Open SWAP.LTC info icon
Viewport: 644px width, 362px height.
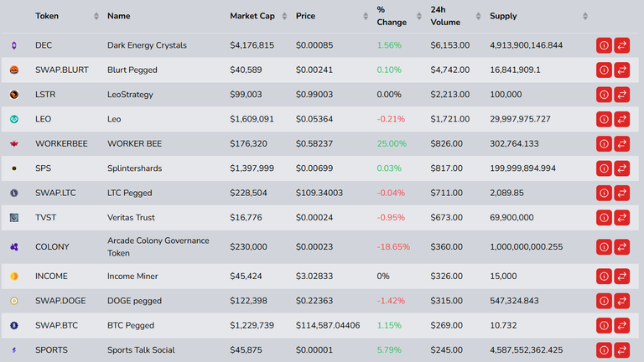coord(604,193)
